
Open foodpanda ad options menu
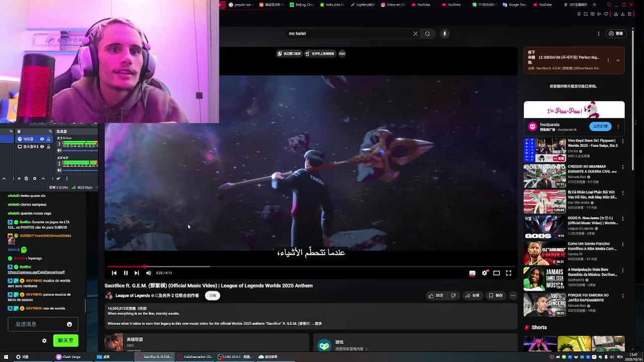[618, 127]
